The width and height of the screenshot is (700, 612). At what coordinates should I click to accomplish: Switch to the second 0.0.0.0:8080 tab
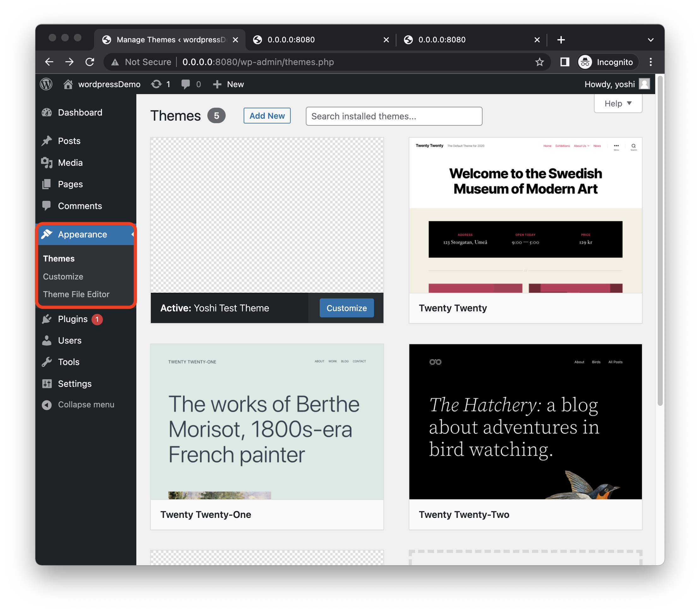coord(321,39)
